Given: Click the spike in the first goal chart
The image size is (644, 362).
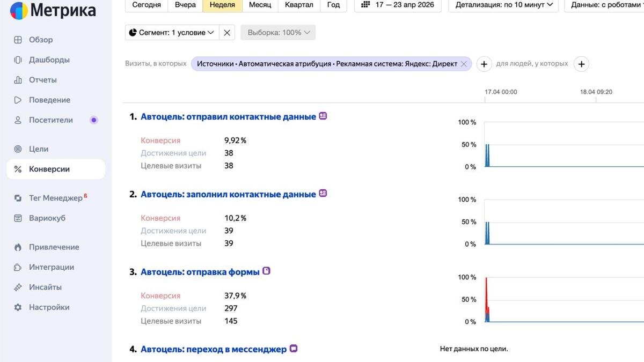Looking at the screenshot, I should click(487, 155).
